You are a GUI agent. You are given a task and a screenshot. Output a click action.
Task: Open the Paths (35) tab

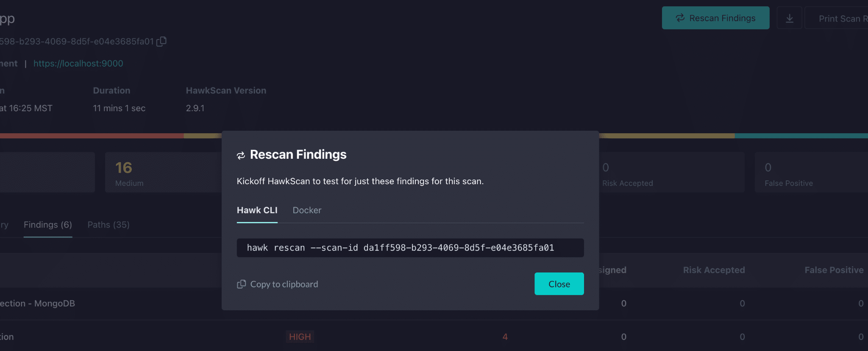pyautogui.click(x=108, y=225)
